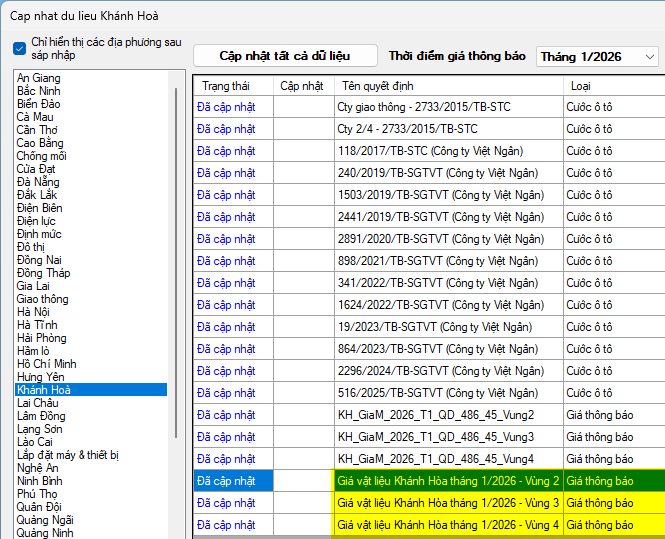
Task: Click the Cập nhật tất cả dữ liệu button
Action: coord(285,56)
